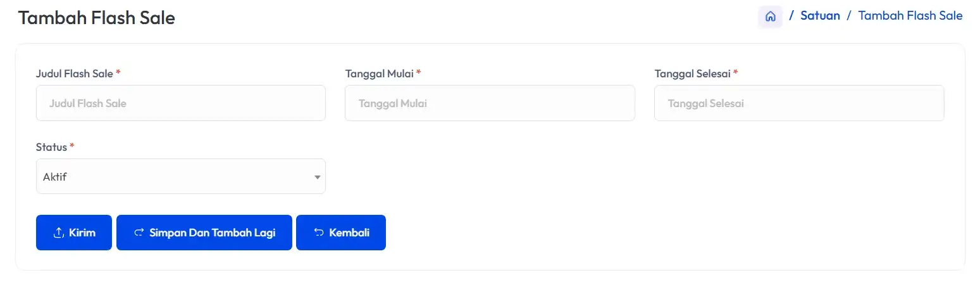Click the upload icon on Kirim button

point(59,233)
